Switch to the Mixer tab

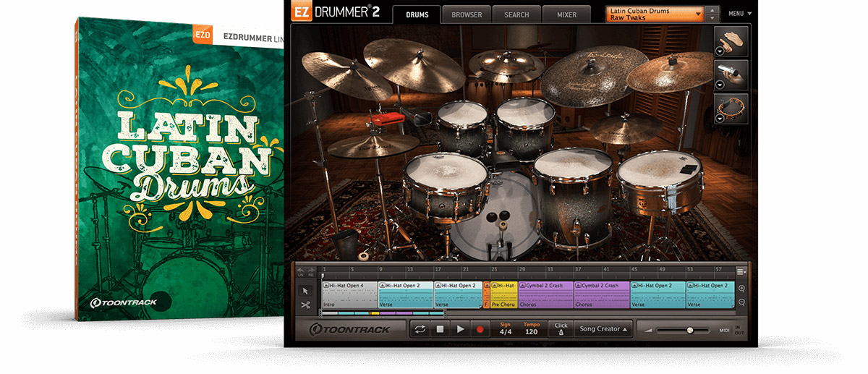(x=566, y=14)
